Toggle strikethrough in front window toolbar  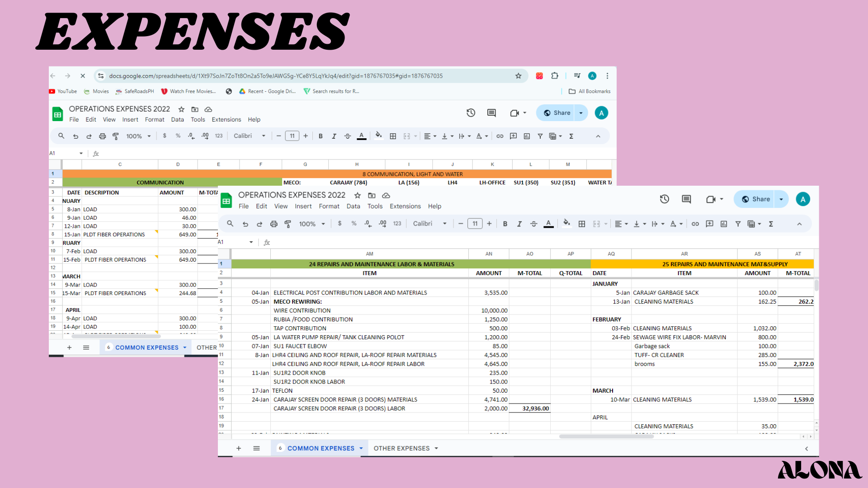[534, 224]
